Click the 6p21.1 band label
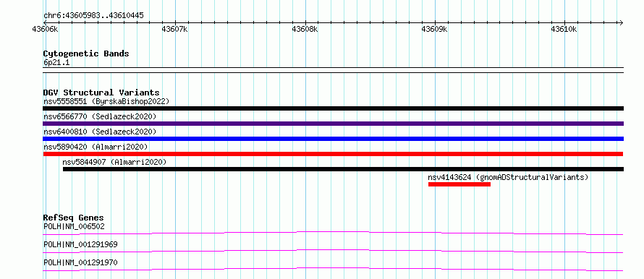Image resolution: width=644 pixels, height=279 pixels. pos(56,63)
